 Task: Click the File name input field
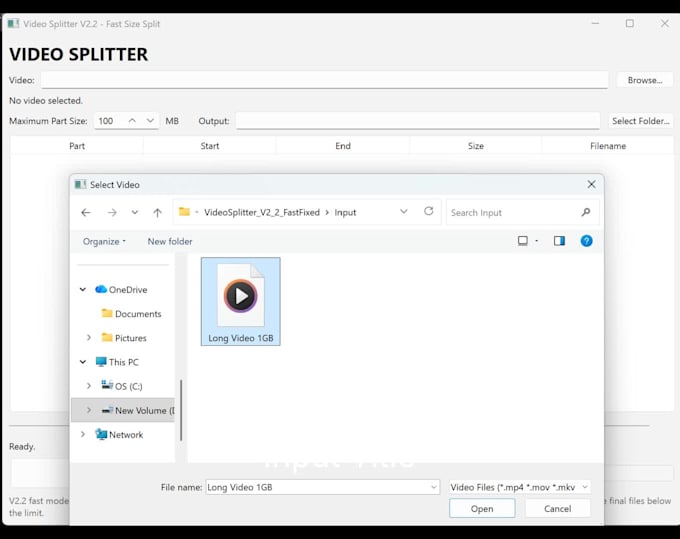tap(318, 487)
